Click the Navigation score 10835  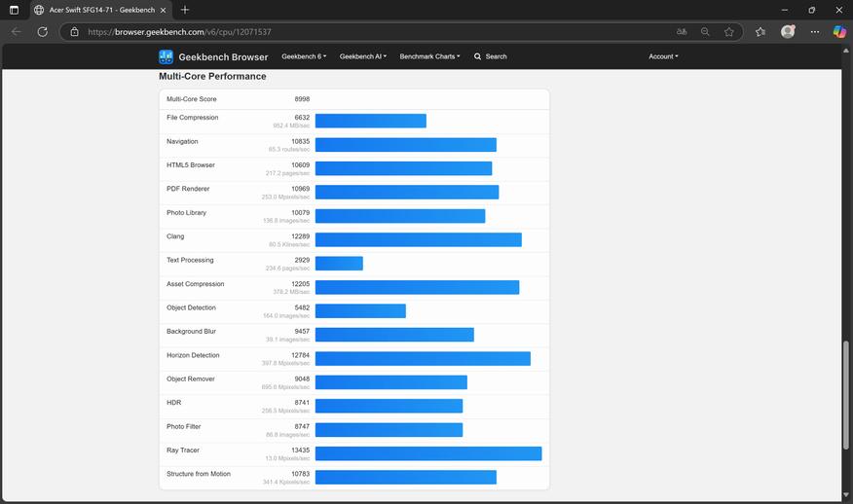300,141
